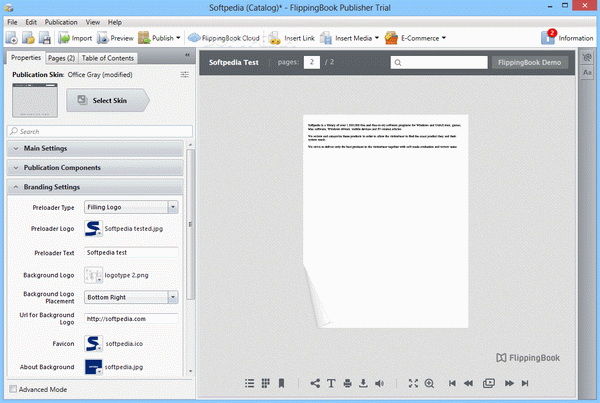Click Import in the toolbar
Image resolution: width=600 pixels, height=403 pixels.
tap(75, 38)
